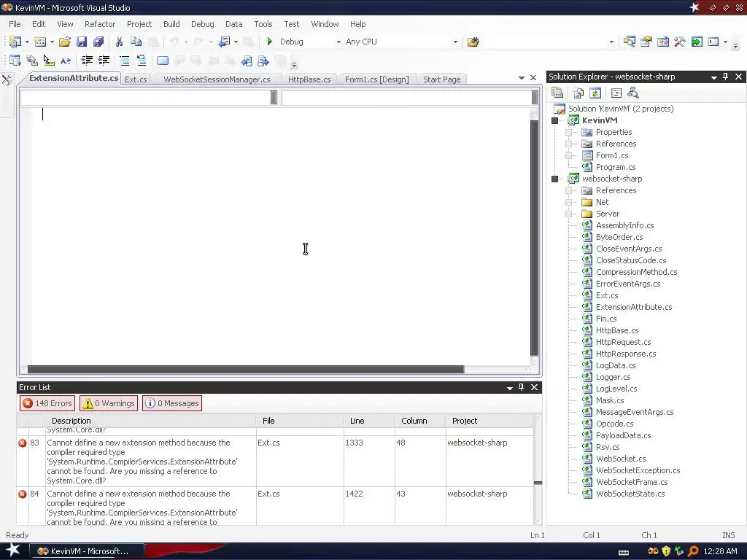Open the Toolbox auto-hide side tab
This screenshot has width=747, height=560.
click(x=7, y=79)
